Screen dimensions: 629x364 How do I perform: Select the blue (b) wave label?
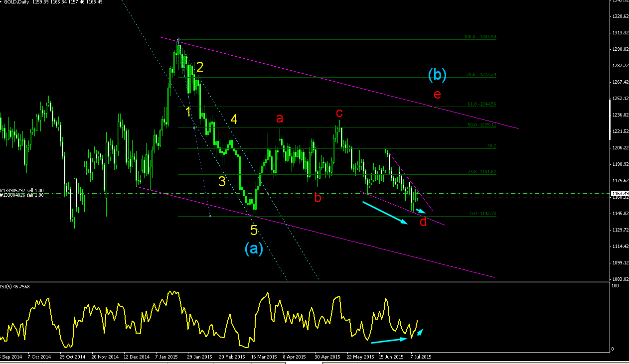pos(437,75)
